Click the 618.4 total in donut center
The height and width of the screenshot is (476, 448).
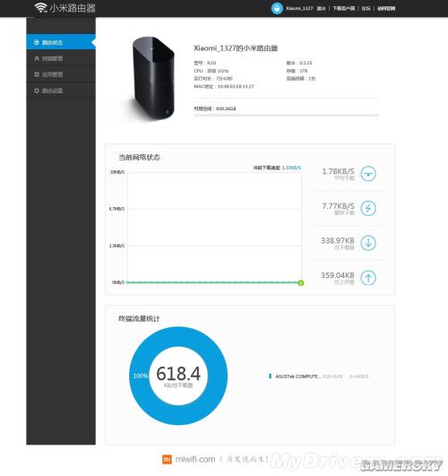[x=178, y=374]
